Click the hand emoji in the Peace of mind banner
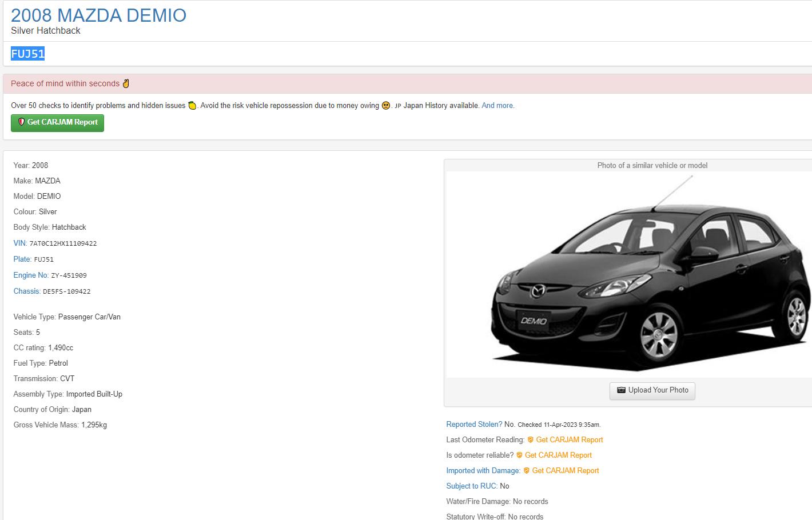Image resolution: width=812 pixels, height=520 pixels. (x=126, y=83)
